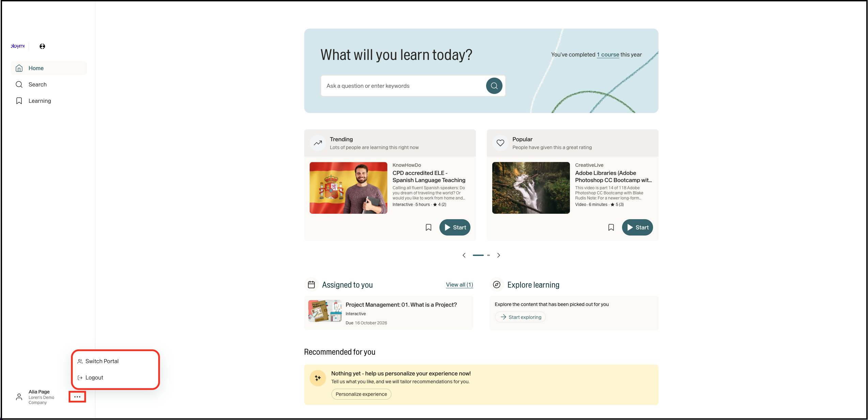The height and width of the screenshot is (420, 868).
Task: Click the Explore learning compass icon
Action: (497, 285)
